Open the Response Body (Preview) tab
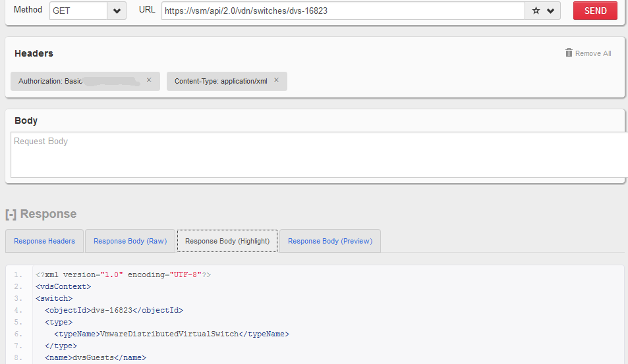 (x=330, y=241)
